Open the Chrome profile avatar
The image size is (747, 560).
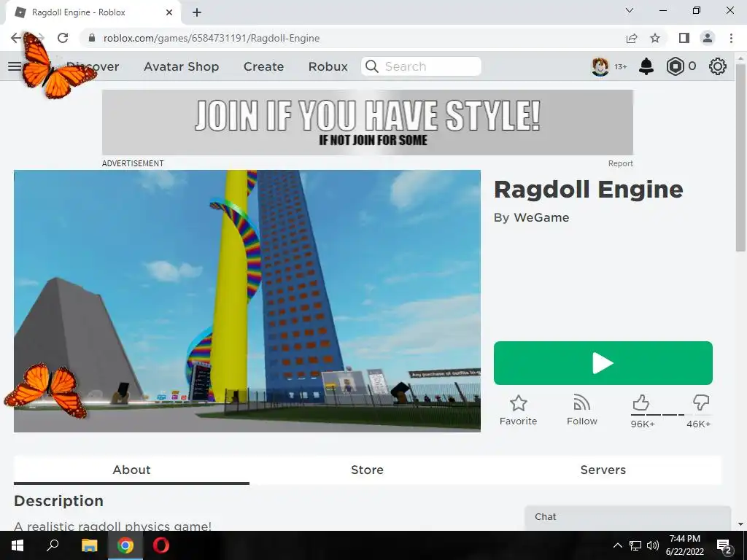point(708,38)
